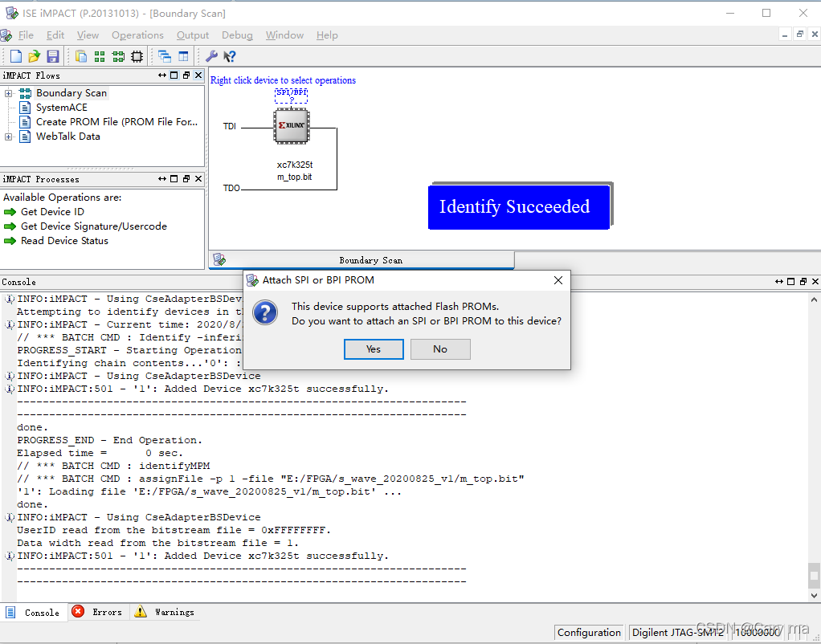821x644 pixels.
Task: Open a project with the folder icon
Action: point(34,56)
